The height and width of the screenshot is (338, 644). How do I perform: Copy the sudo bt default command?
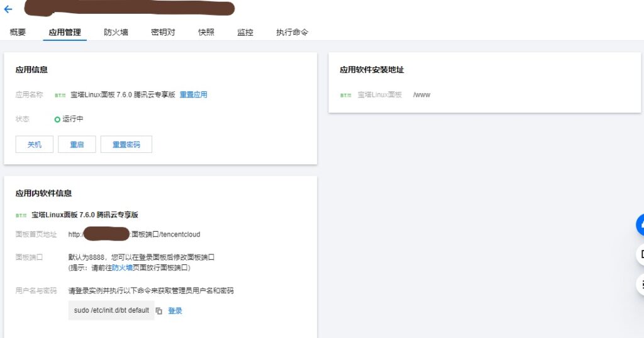159,311
